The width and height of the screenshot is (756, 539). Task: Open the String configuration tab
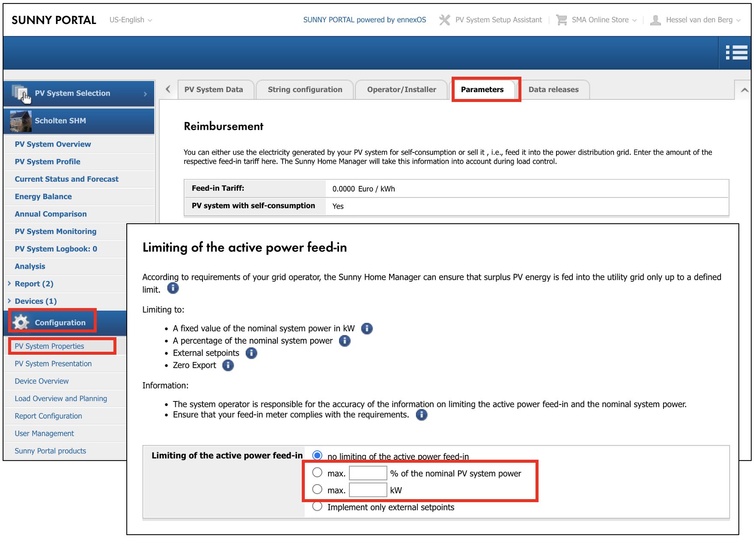[x=305, y=89]
